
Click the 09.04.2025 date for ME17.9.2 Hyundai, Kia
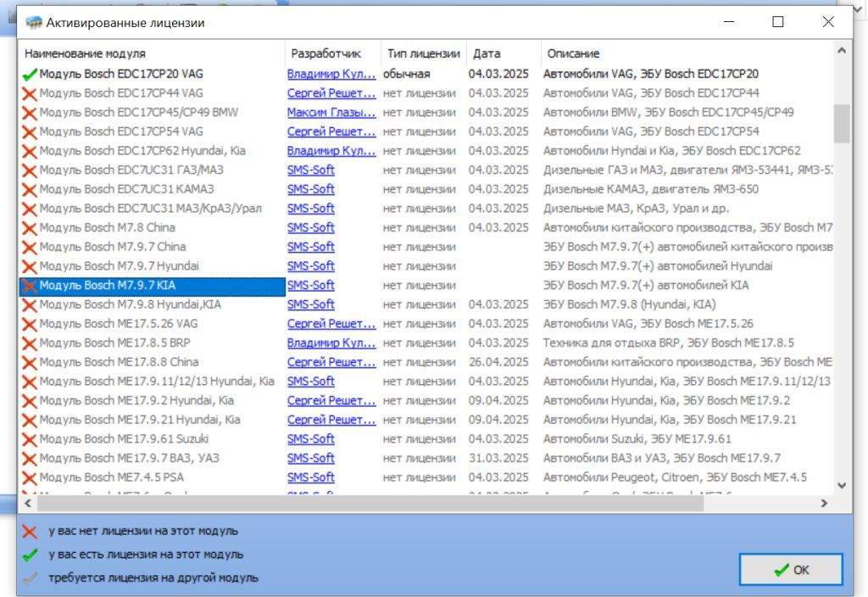tap(498, 400)
